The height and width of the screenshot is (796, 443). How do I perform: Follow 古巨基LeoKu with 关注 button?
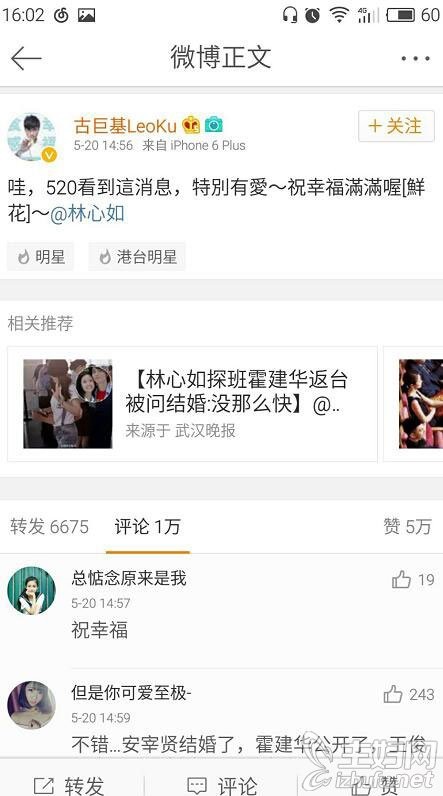(x=396, y=126)
